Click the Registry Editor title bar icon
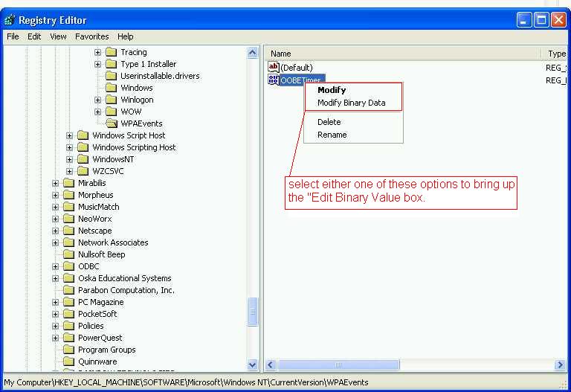 pos(10,19)
